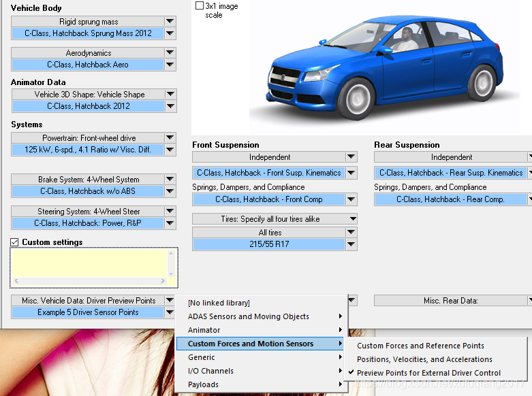This screenshot has width=532, height=396.
Task: Click Custom settings horizontal scrollbar right arrow
Action: point(163,281)
